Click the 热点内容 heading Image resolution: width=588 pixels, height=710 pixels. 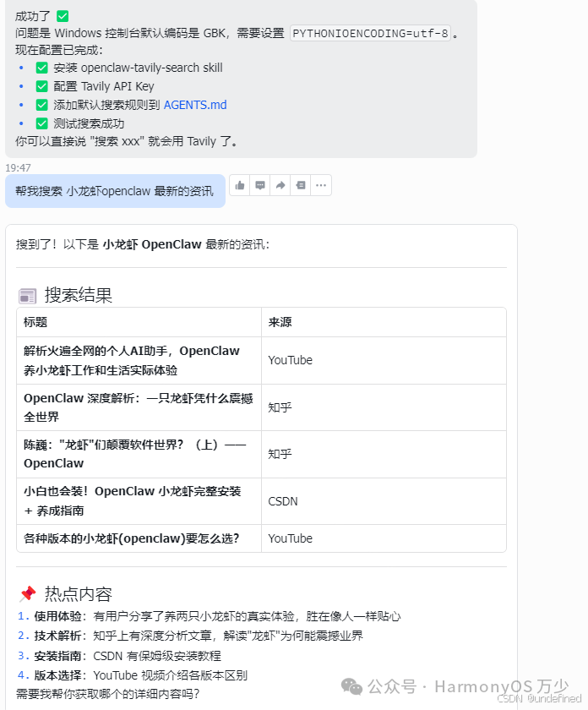pyautogui.click(x=79, y=593)
